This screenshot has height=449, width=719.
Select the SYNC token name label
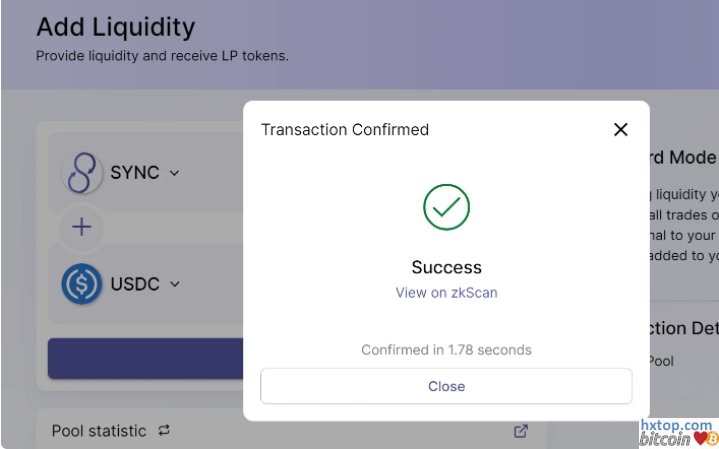134,173
